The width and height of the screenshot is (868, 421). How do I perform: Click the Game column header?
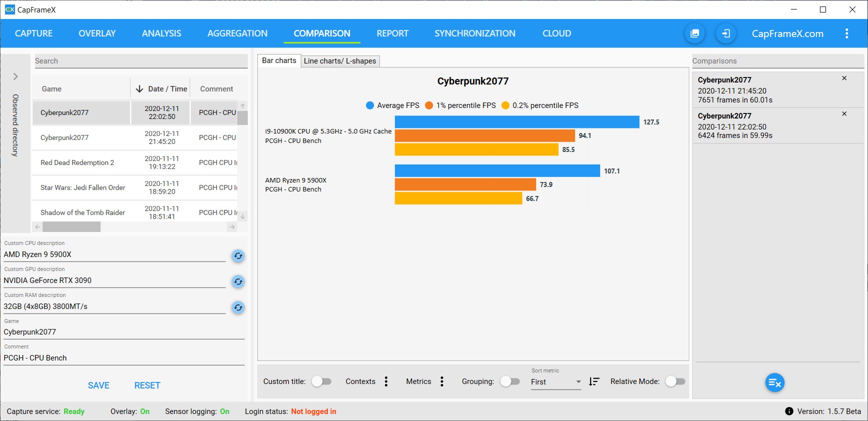tap(52, 89)
